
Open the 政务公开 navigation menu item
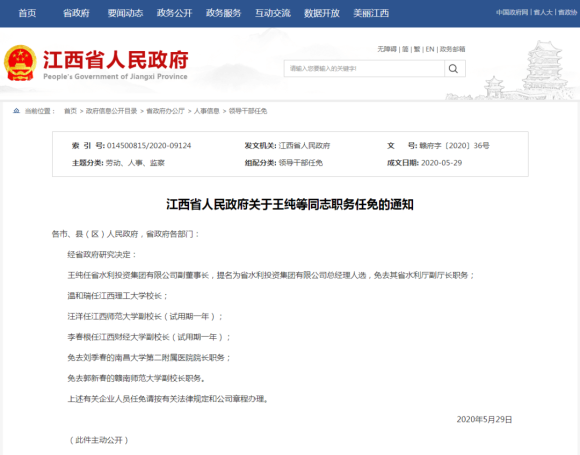click(175, 13)
